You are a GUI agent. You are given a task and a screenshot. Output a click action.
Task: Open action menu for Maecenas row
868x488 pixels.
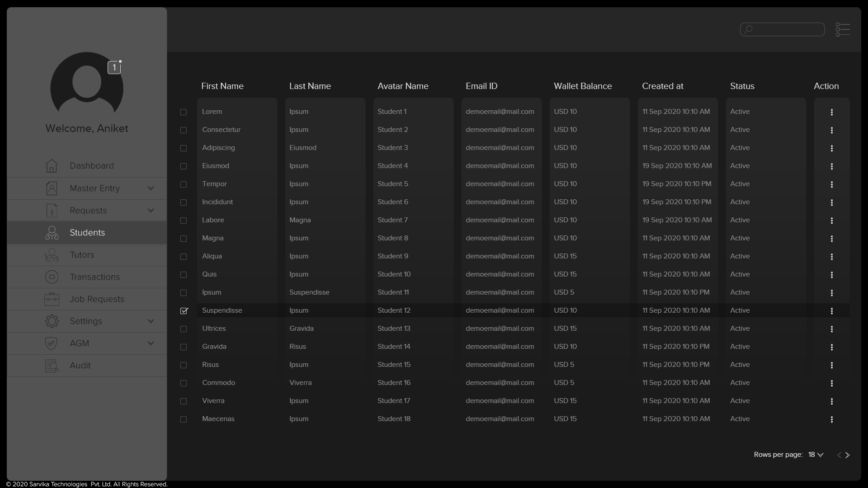[831, 419]
